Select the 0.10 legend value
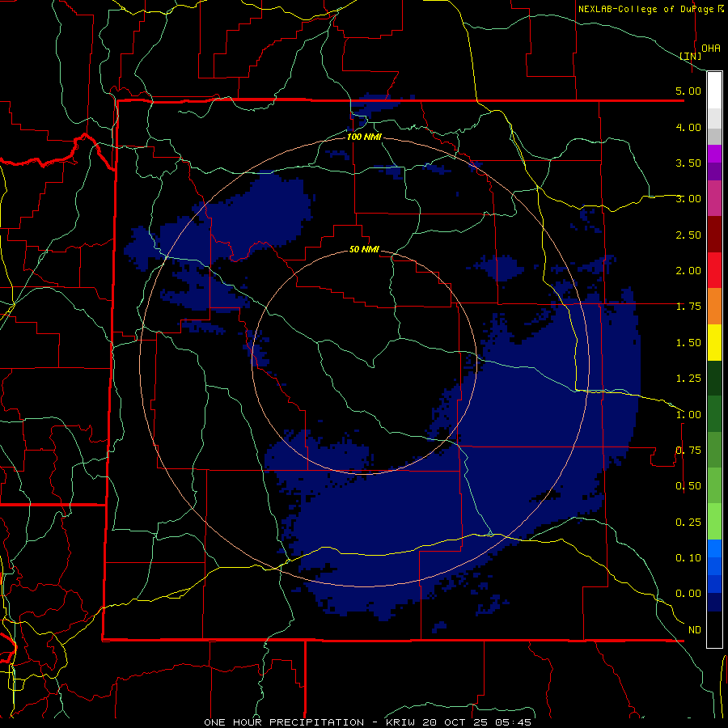 [688, 558]
